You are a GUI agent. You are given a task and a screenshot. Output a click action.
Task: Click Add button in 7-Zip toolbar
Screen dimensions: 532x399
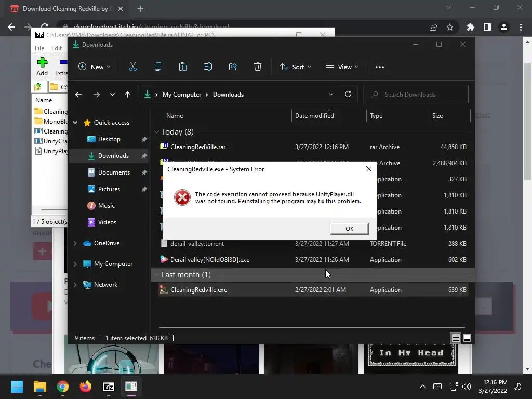tap(42, 66)
